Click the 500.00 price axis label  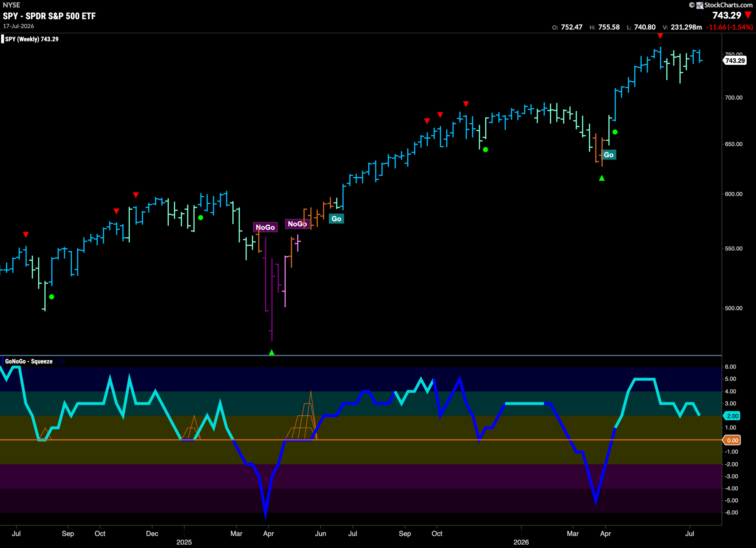pos(734,308)
